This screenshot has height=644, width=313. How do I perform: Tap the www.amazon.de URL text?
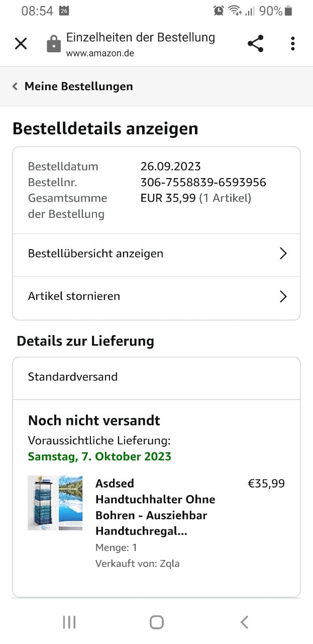pos(100,53)
